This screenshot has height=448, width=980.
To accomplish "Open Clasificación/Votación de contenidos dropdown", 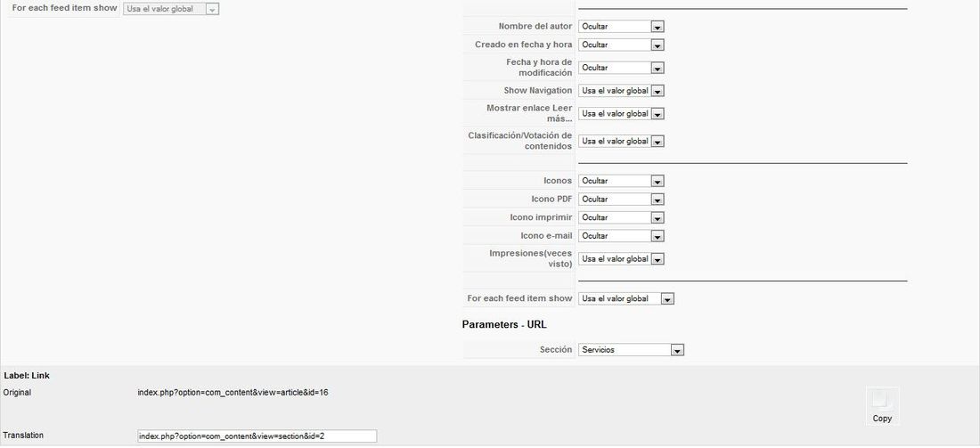I will pos(621,142).
